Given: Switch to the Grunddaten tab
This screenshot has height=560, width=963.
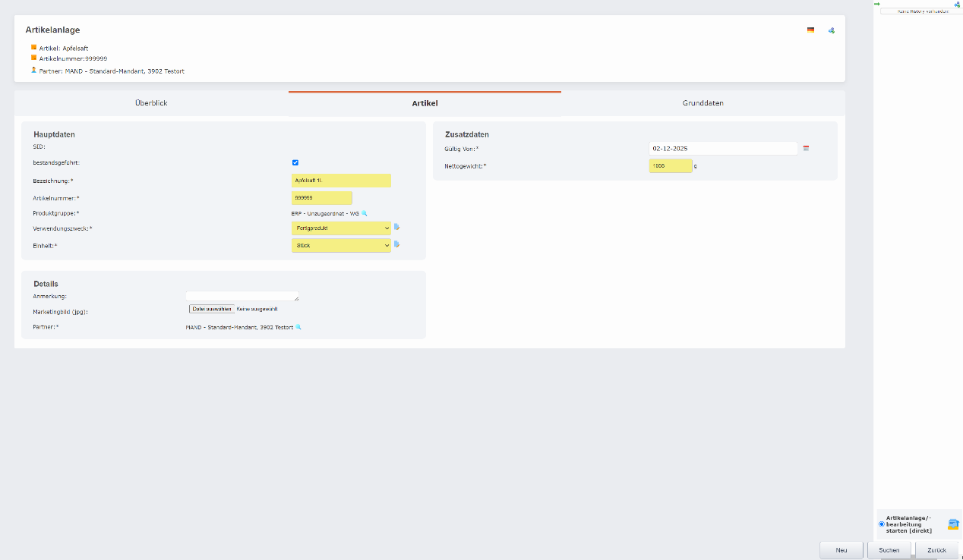Looking at the screenshot, I should (703, 103).
